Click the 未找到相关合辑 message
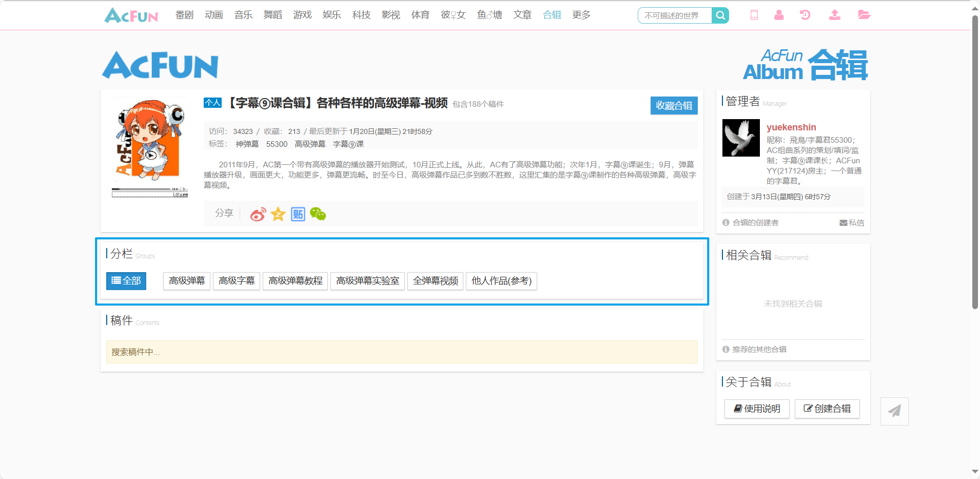980x479 pixels. tap(793, 304)
